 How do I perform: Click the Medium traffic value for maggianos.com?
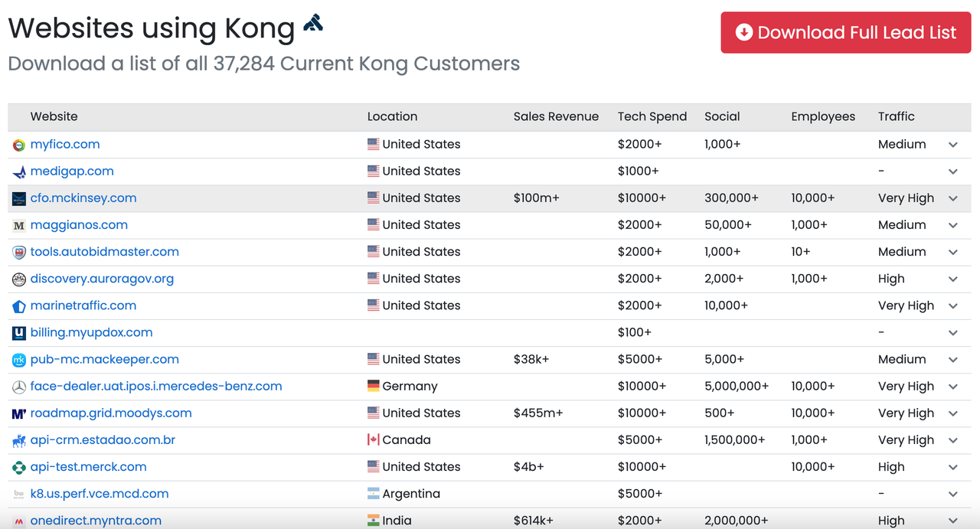tap(902, 224)
